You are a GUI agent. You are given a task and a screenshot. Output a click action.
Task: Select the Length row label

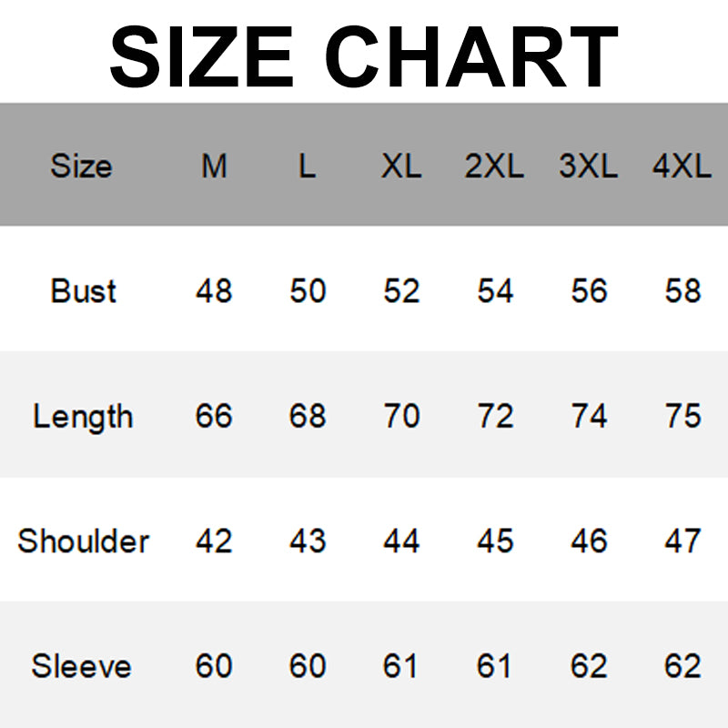point(83,417)
